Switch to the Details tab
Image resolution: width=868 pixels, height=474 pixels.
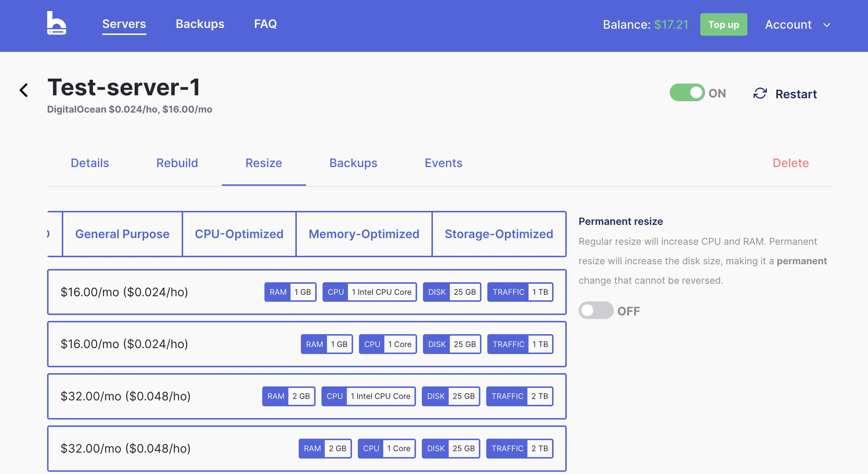(x=90, y=163)
